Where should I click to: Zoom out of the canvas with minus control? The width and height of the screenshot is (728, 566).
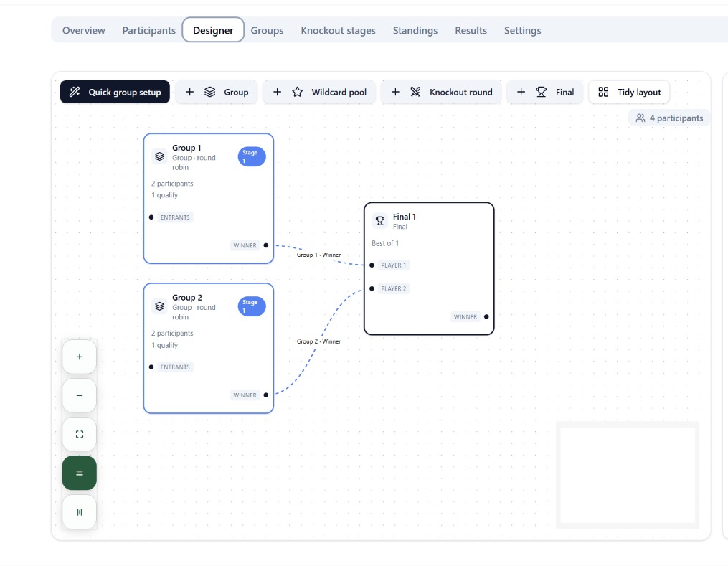[80, 395]
